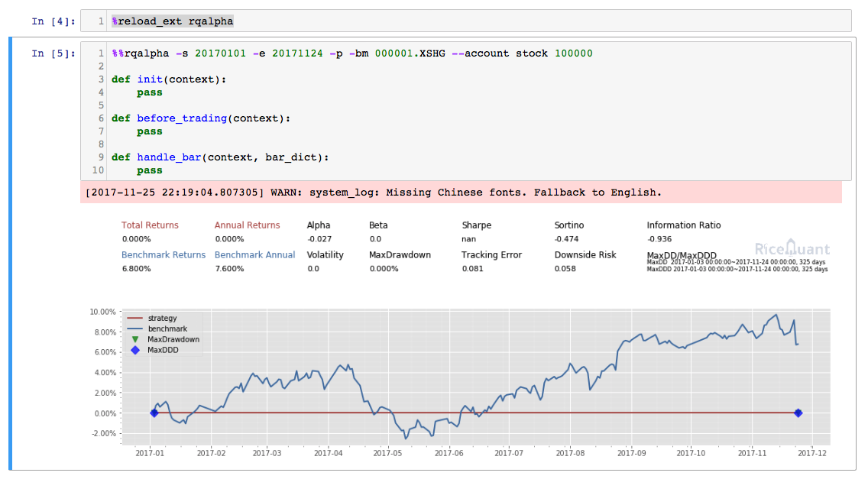Click the Information Ratio label
This screenshot has width=868, height=479.
tap(684, 225)
